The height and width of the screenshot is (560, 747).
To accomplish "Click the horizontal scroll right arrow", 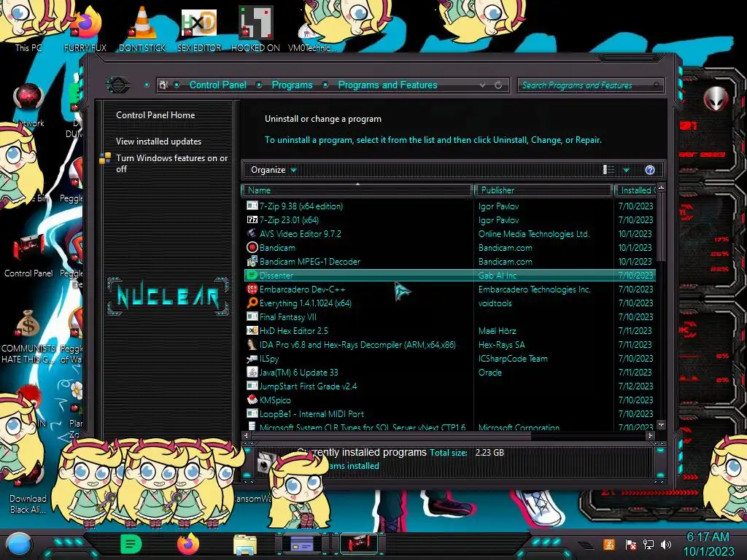I will coord(650,435).
